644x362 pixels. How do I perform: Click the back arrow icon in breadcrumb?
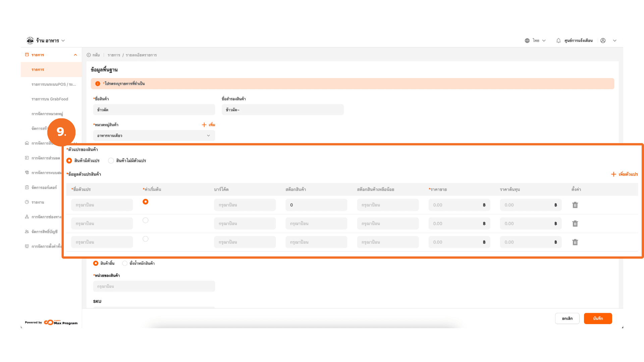89,55
